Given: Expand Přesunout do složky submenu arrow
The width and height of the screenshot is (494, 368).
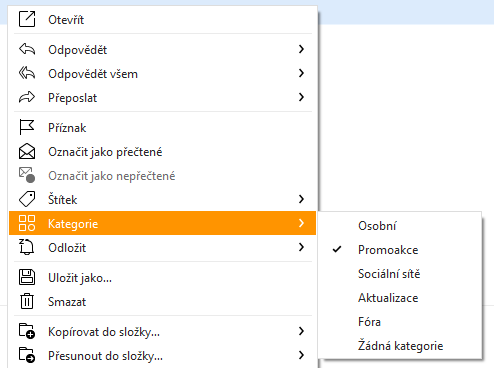Looking at the screenshot, I should coord(301,355).
